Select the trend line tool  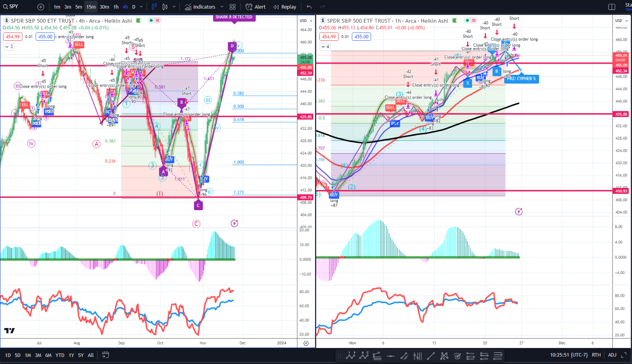[431, 356]
